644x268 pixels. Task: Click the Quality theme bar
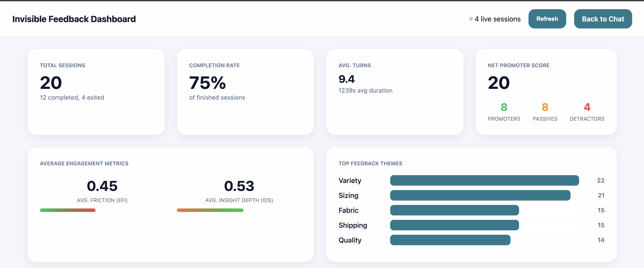point(450,240)
